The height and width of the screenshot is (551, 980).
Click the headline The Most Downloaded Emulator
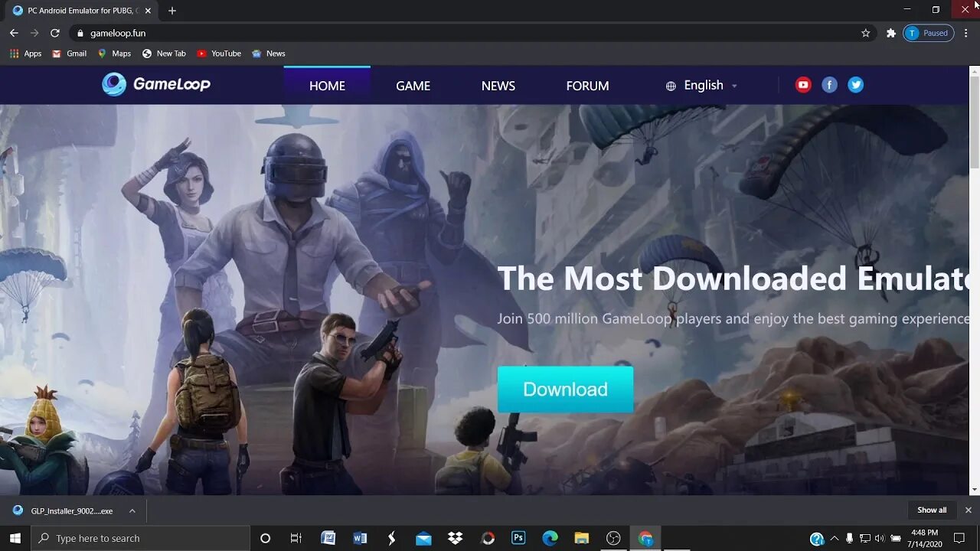coord(733,279)
